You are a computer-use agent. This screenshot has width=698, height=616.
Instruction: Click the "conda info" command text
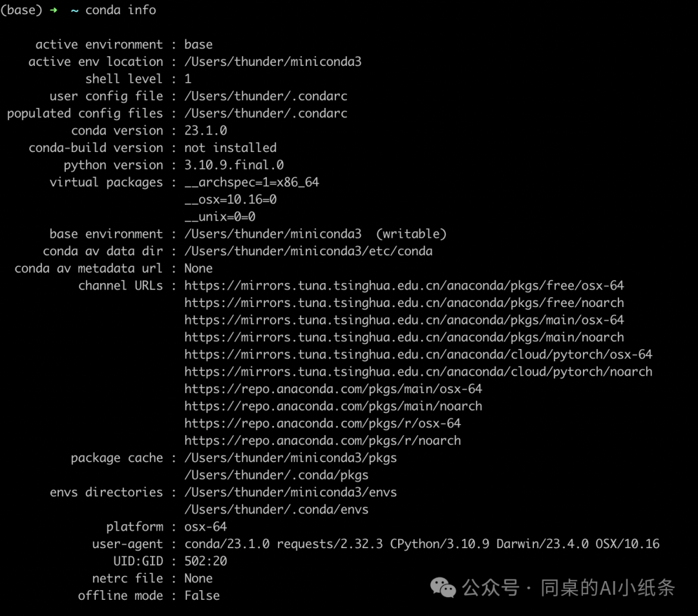click(121, 10)
